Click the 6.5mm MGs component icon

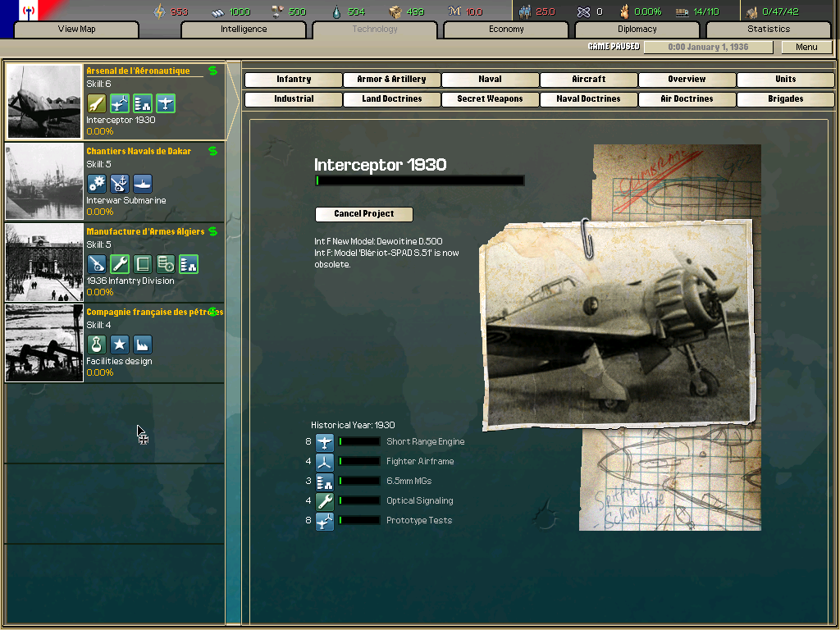tap(325, 482)
